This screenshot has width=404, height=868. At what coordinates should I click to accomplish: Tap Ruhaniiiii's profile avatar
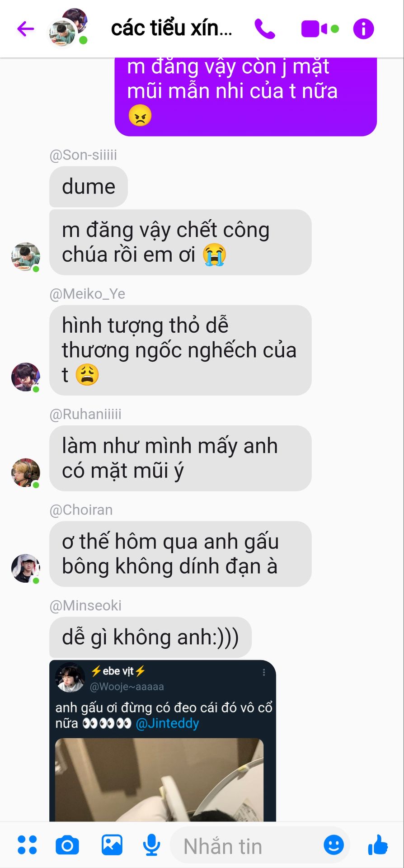26,473
